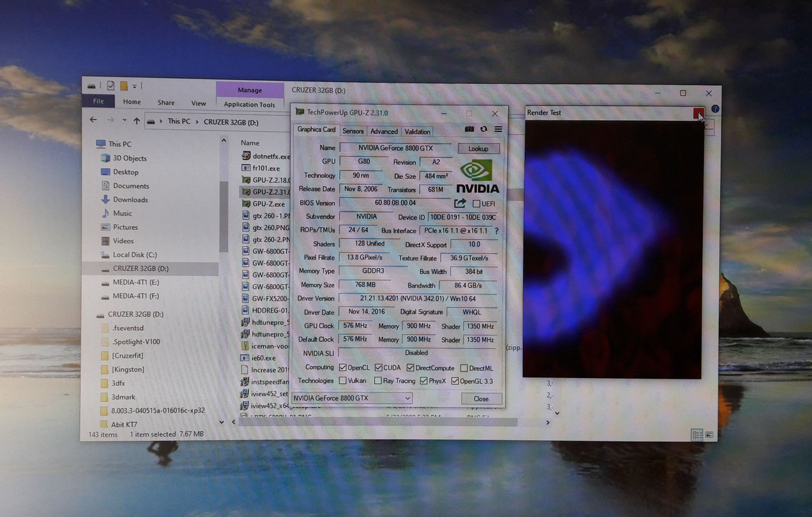Toggle the PhysX checkbox
The width and height of the screenshot is (812, 517).
[424, 381]
